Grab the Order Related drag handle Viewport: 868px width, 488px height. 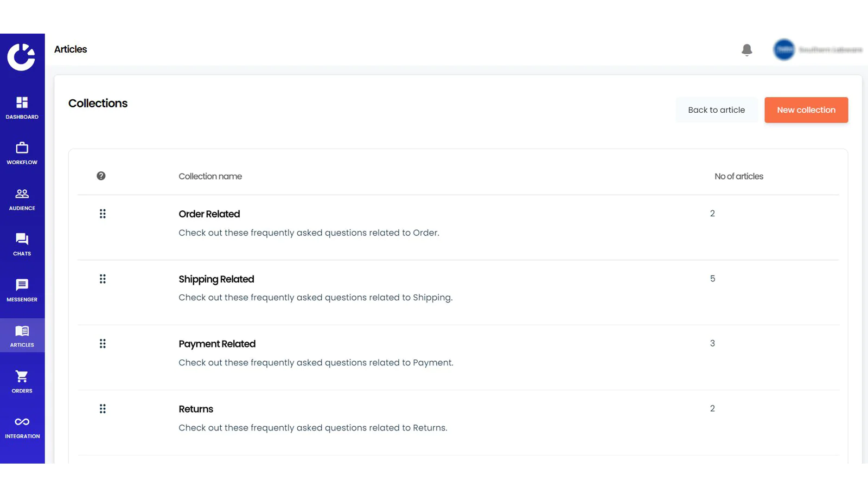103,214
